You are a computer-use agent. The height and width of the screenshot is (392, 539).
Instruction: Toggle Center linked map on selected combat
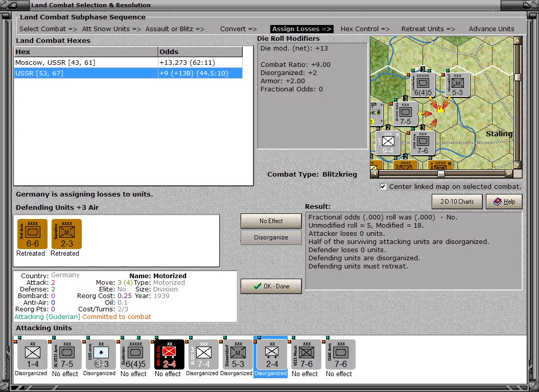point(383,186)
